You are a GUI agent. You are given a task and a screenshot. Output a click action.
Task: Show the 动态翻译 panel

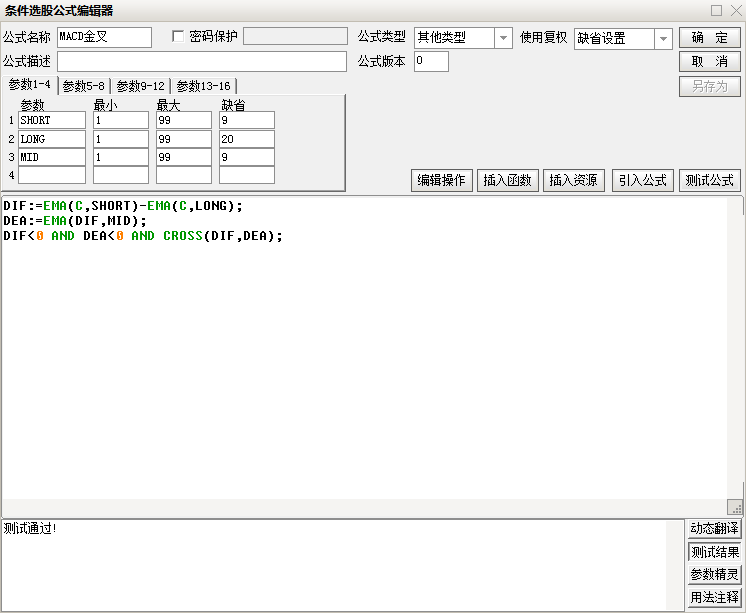tap(714, 528)
